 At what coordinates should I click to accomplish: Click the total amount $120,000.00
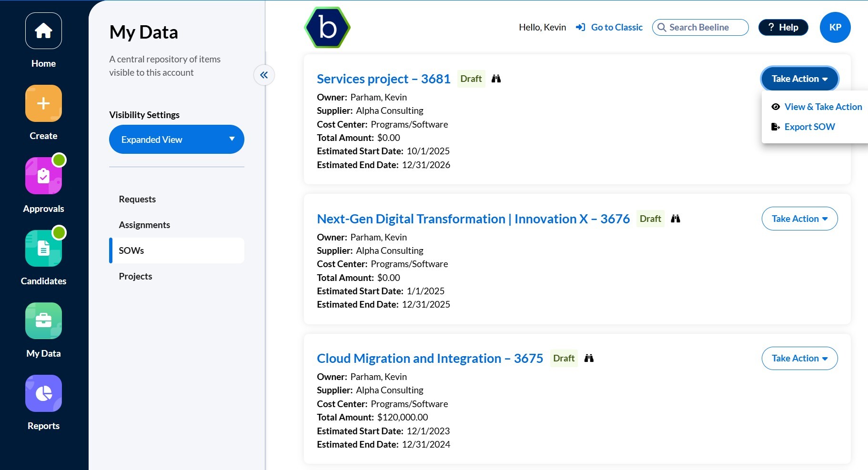coord(403,417)
